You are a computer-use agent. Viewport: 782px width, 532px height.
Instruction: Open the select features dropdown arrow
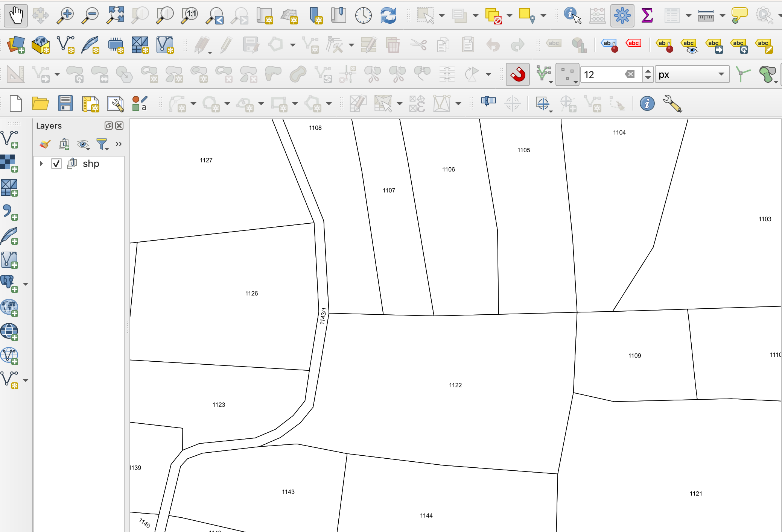[x=442, y=16]
